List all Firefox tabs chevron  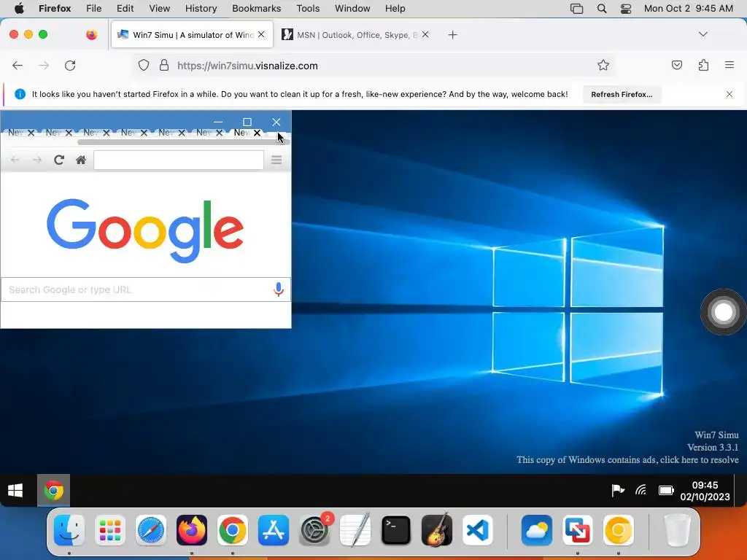703,34
